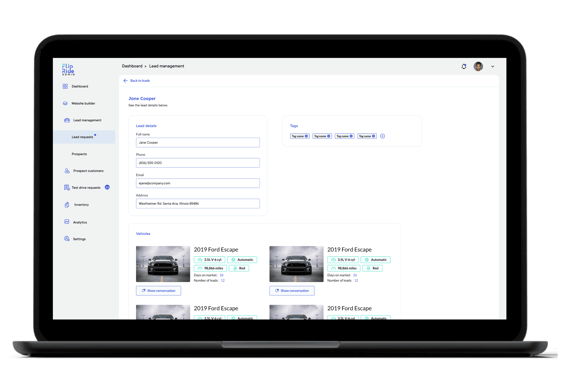Click the Settings icon in sidebar
Screen dimensions: 565x392
pyautogui.click(x=67, y=239)
